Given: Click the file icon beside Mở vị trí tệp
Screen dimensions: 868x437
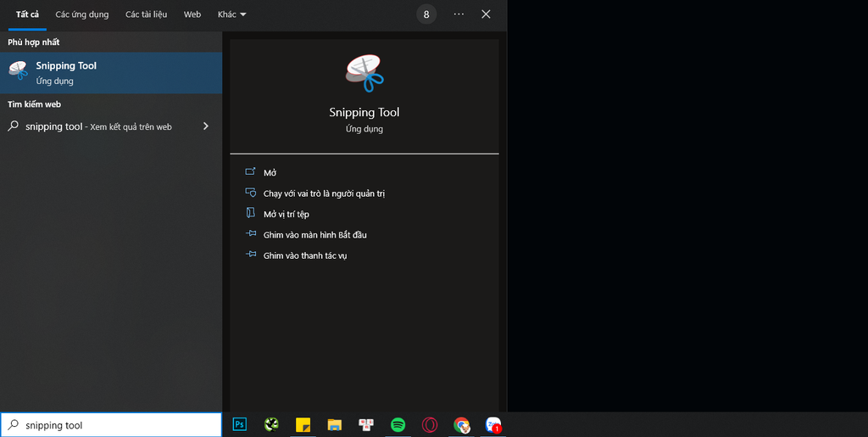Looking at the screenshot, I should [x=251, y=213].
